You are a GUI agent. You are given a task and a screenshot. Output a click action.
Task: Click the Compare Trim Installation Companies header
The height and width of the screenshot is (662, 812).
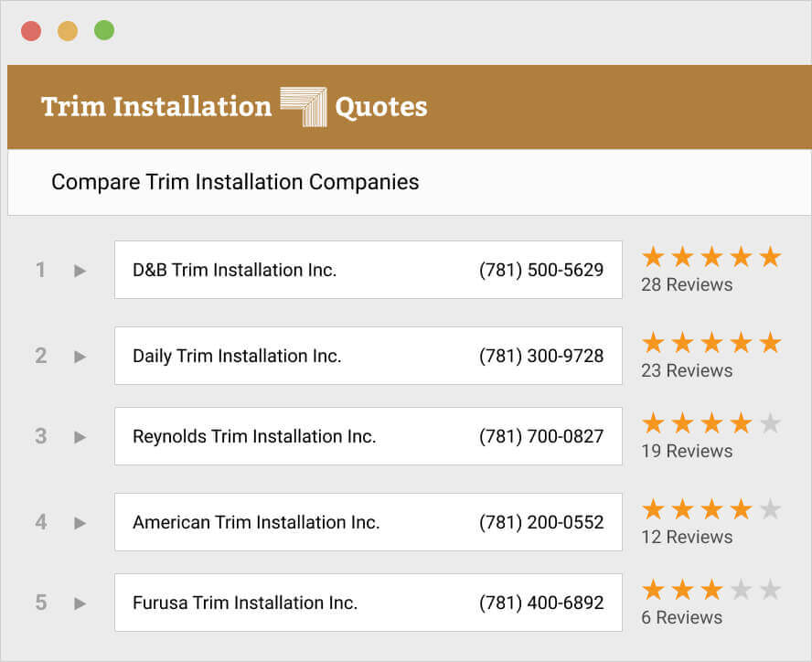235,182
